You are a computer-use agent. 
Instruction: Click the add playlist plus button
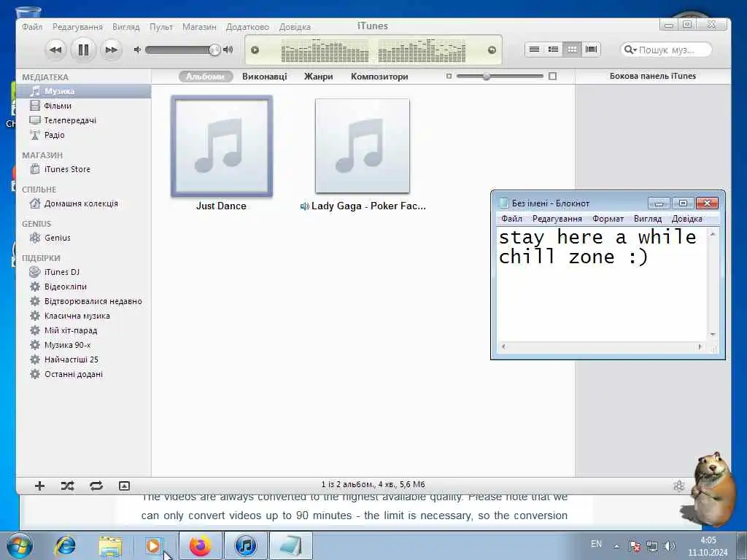coord(39,486)
